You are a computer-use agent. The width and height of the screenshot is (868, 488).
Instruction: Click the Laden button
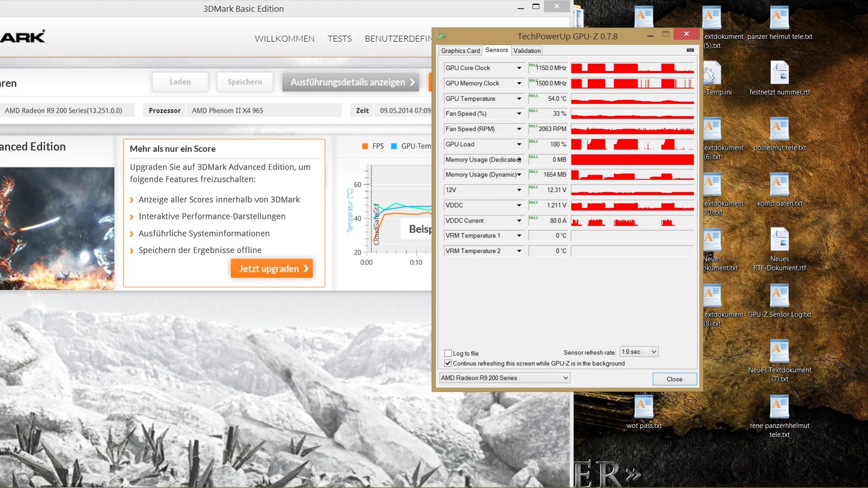pos(180,82)
